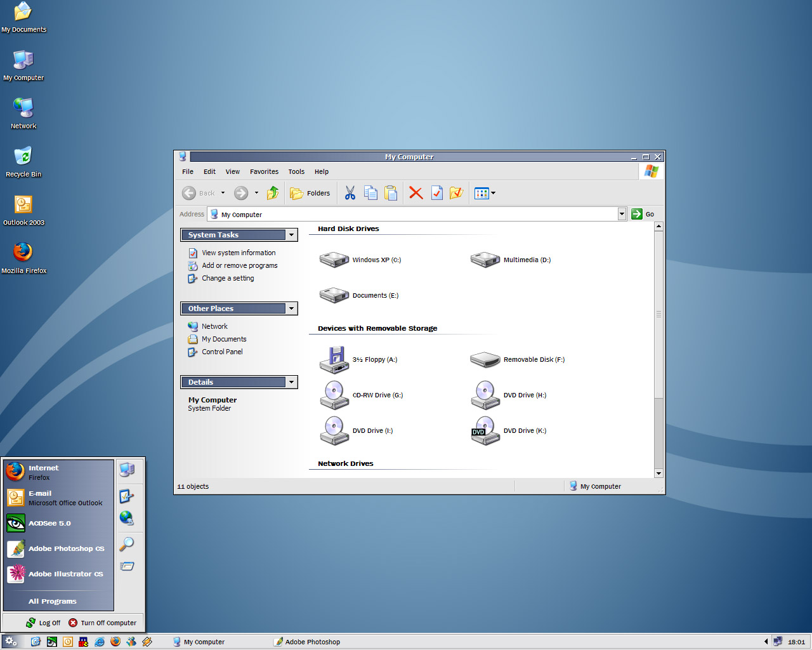Click the red Delete X icon

(416, 193)
